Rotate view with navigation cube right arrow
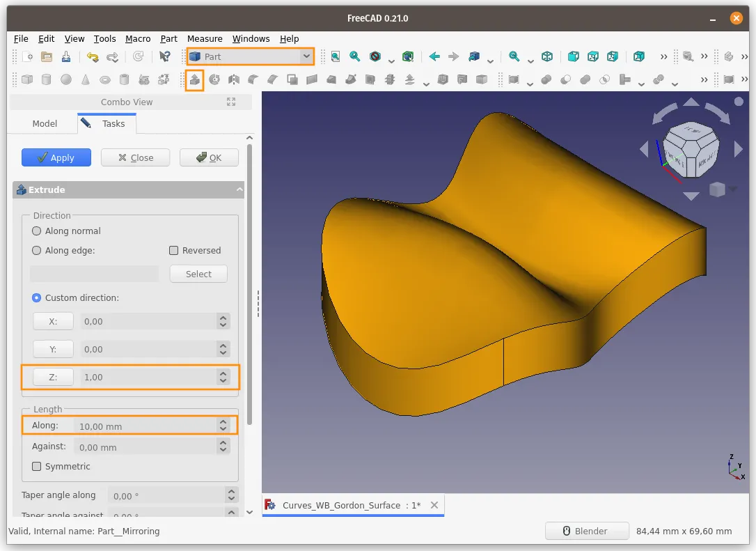 pyautogui.click(x=738, y=149)
